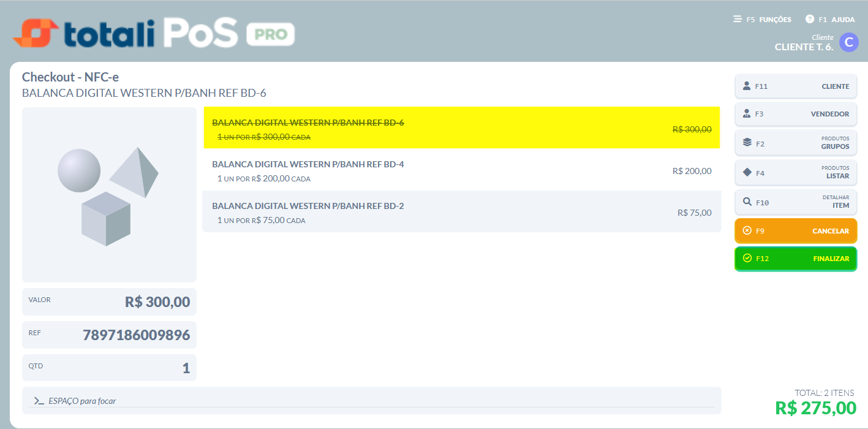This screenshot has width=868, height=429.
Task: Click product title under Checkout heading
Action: (144, 93)
